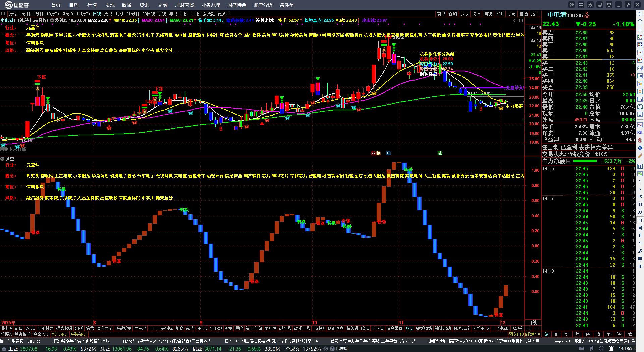The height and width of the screenshot is (352, 644).
Task: Open the skin theme shirt icon
Action: [609, 5]
